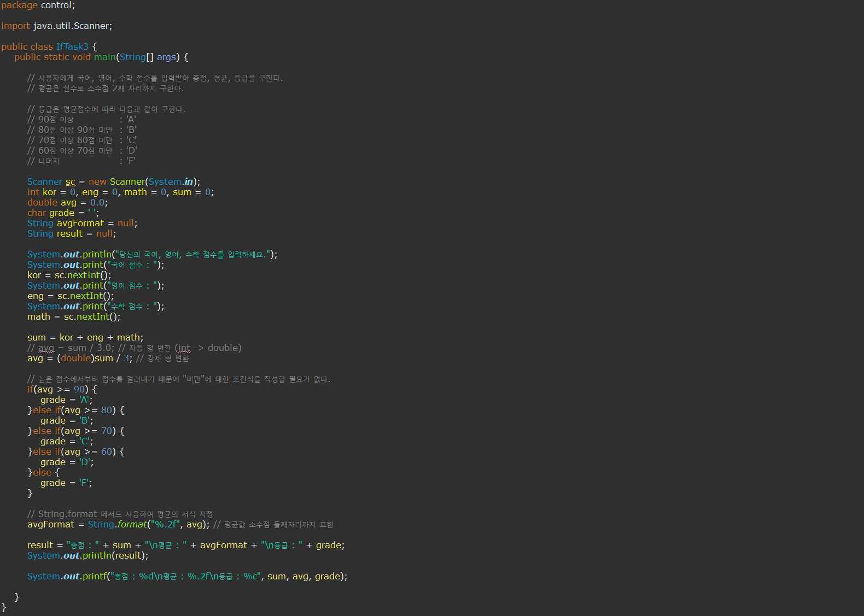Viewport: 864px width, 616px height.
Task: Click the 'eng = sc.nextInt();' line
Action: point(71,296)
